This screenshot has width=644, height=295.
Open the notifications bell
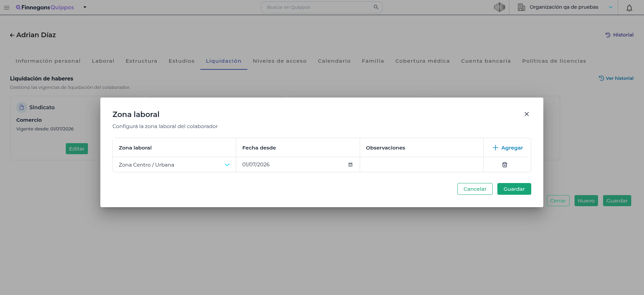click(629, 8)
